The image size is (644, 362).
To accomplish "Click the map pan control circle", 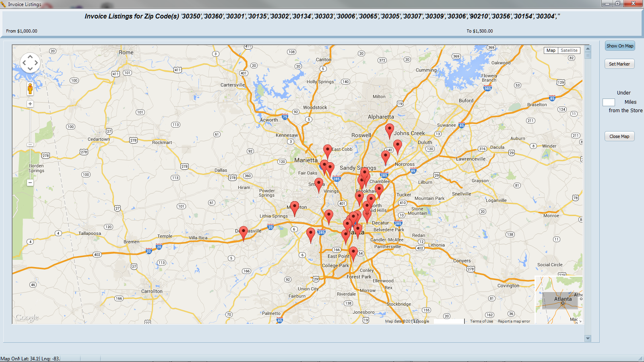I will [30, 63].
